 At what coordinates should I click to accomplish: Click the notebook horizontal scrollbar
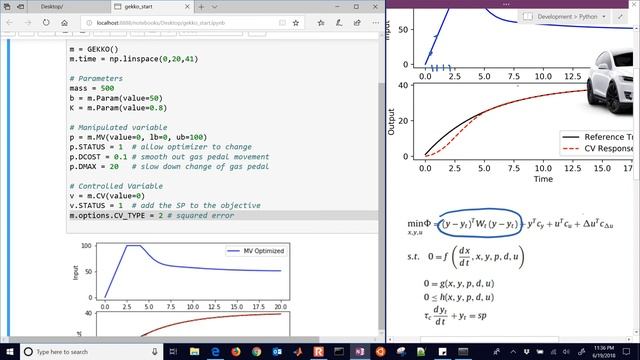coord(163,339)
